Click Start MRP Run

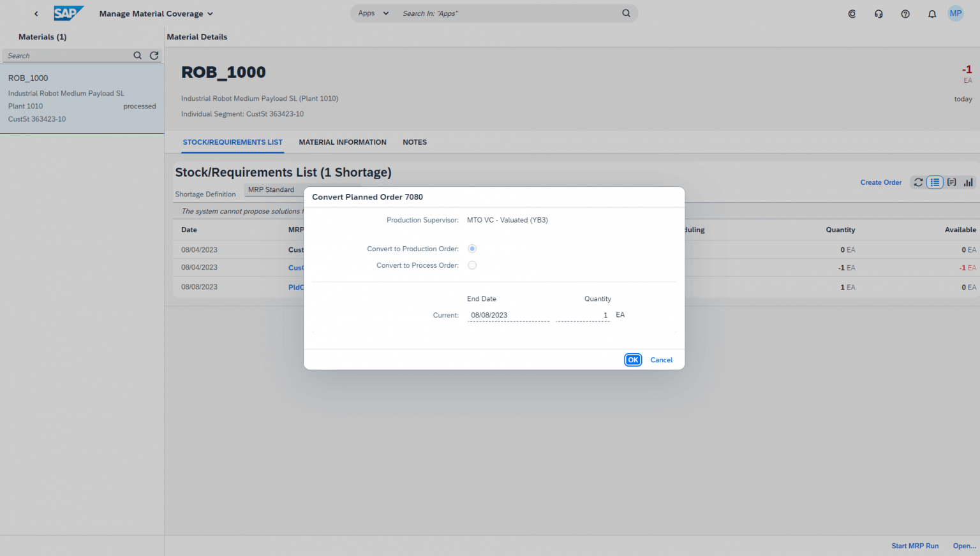[915, 546]
